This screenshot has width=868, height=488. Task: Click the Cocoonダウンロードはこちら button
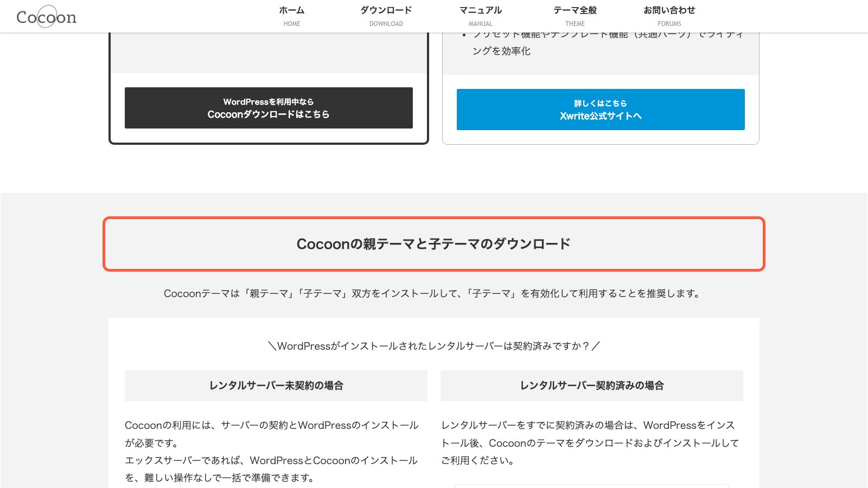coord(269,108)
